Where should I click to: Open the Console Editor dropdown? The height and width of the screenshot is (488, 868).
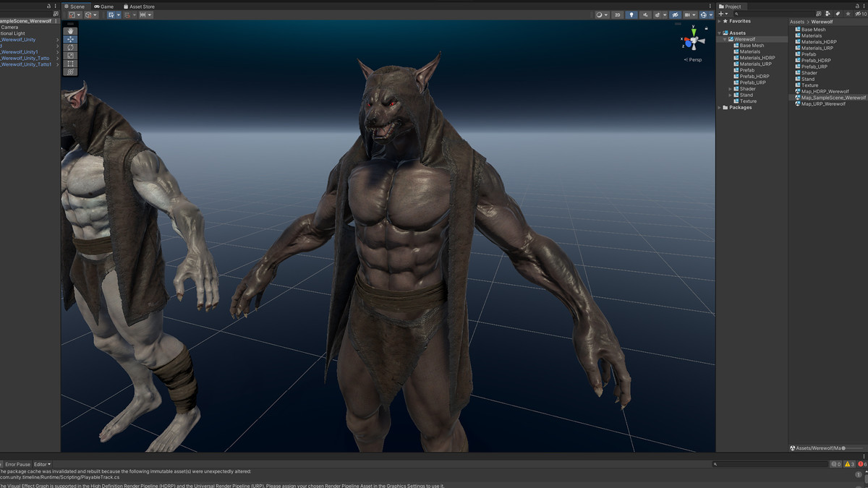point(43,464)
